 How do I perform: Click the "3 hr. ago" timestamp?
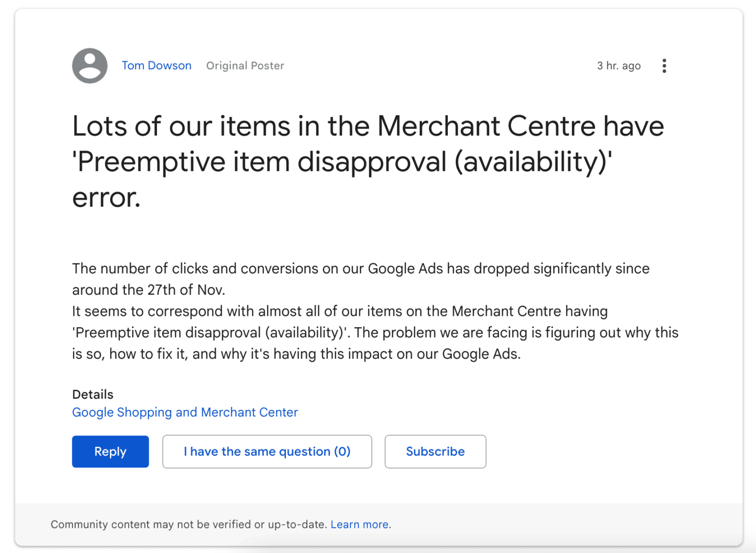click(619, 65)
